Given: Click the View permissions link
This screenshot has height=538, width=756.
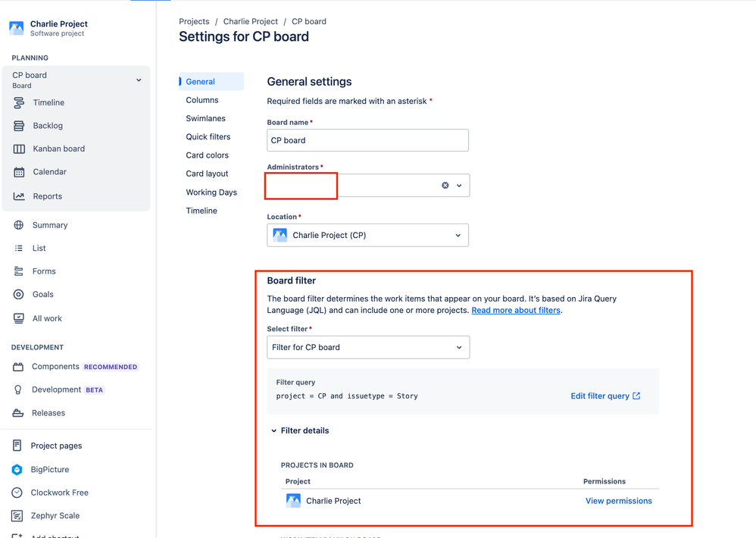Looking at the screenshot, I should coord(619,501).
